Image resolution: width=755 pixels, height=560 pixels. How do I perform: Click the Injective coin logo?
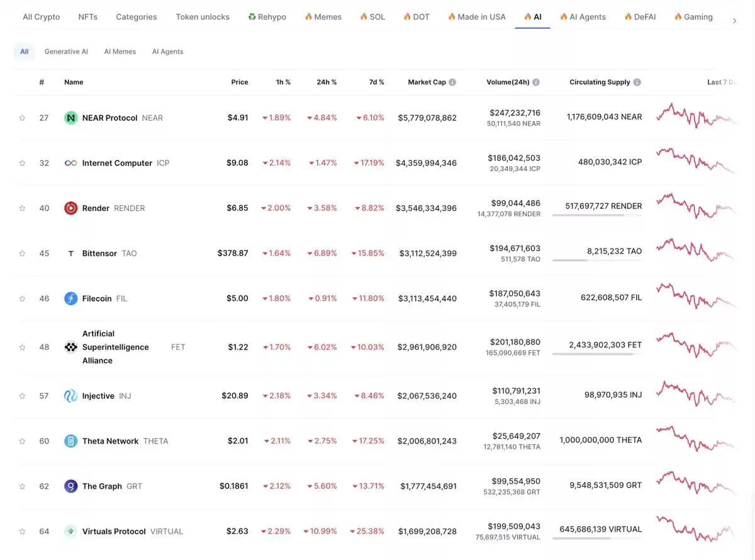point(70,396)
